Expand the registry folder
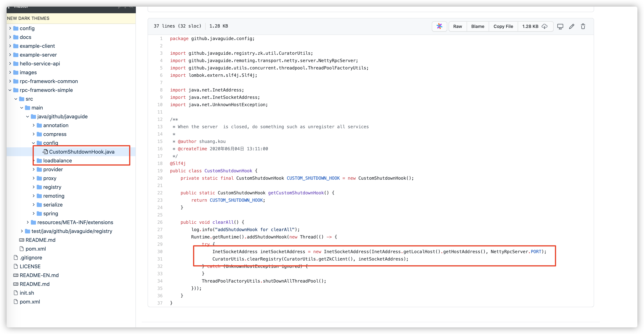This screenshot has height=334, width=644. click(x=34, y=187)
